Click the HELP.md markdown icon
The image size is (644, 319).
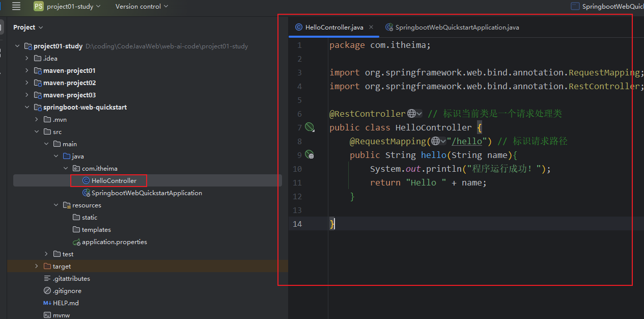pos(47,303)
